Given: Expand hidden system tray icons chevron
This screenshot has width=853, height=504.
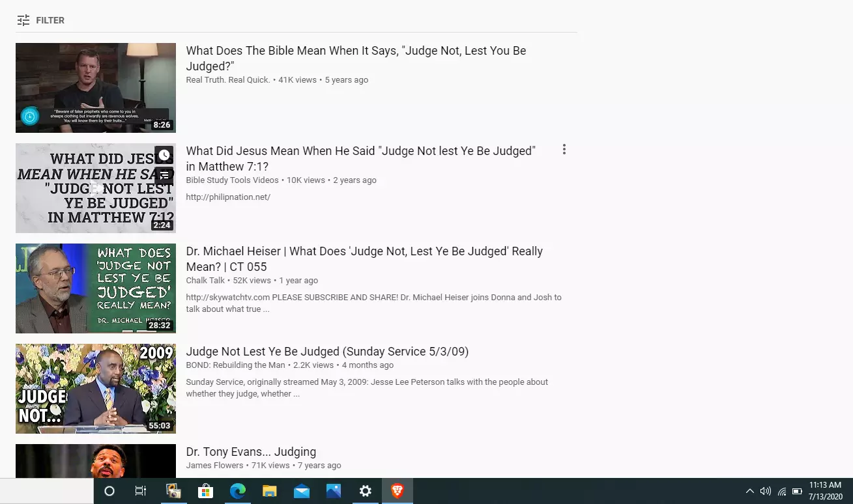Looking at the screenshot, I should point(749,491).
